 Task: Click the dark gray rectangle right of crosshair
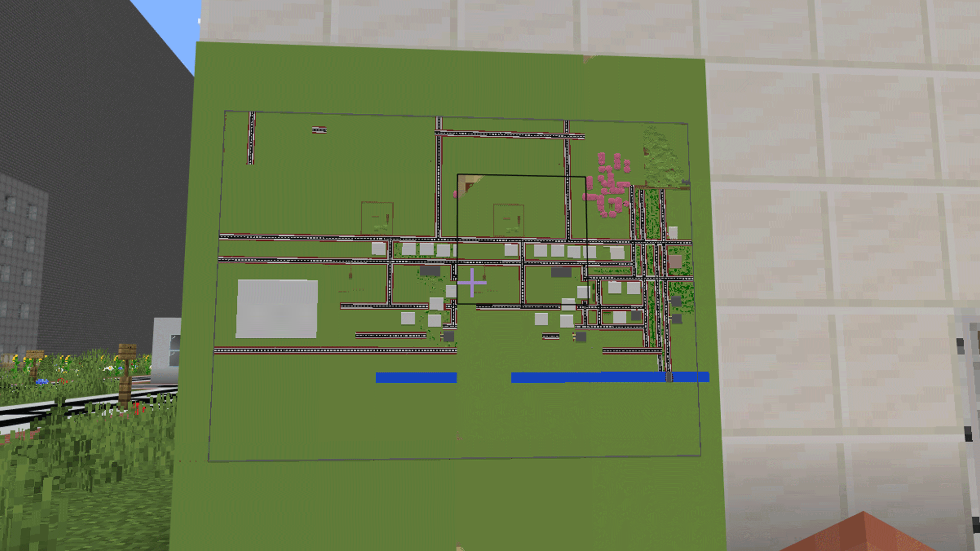[561, 272]
